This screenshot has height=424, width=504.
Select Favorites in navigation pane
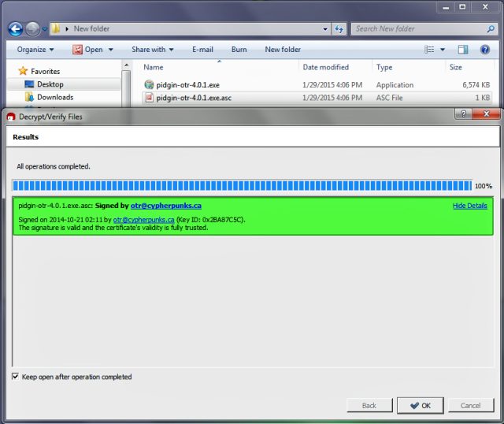coord(46,72)
